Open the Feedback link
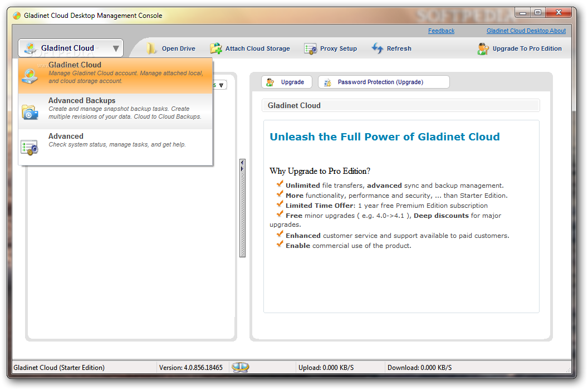 click(441, 31)
